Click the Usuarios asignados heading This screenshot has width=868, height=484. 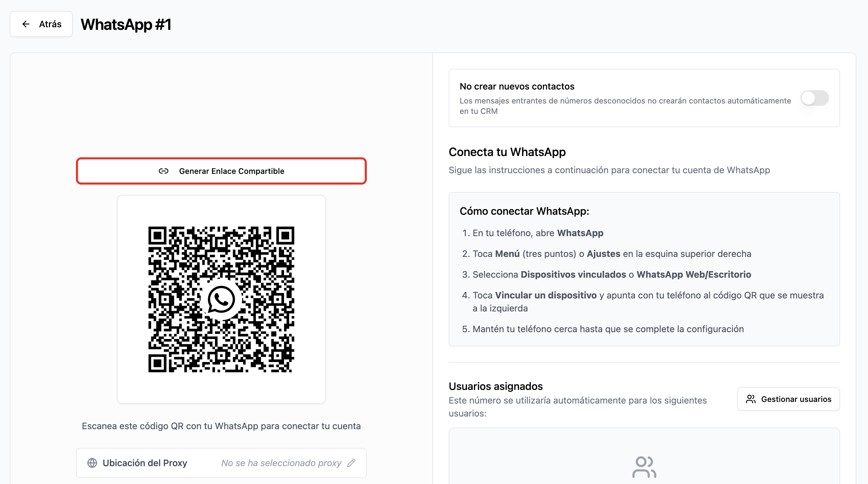[495, 386]
